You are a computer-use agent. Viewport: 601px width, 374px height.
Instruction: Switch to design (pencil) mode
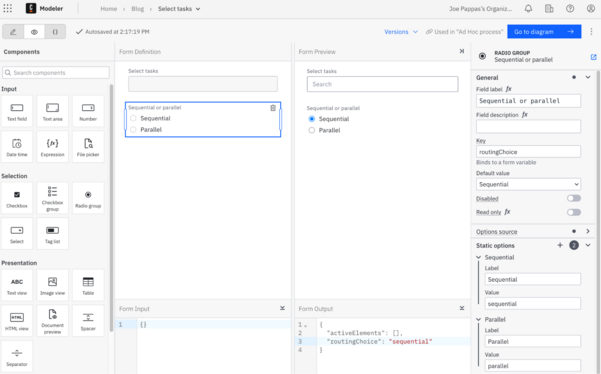[x=13, y=32]
